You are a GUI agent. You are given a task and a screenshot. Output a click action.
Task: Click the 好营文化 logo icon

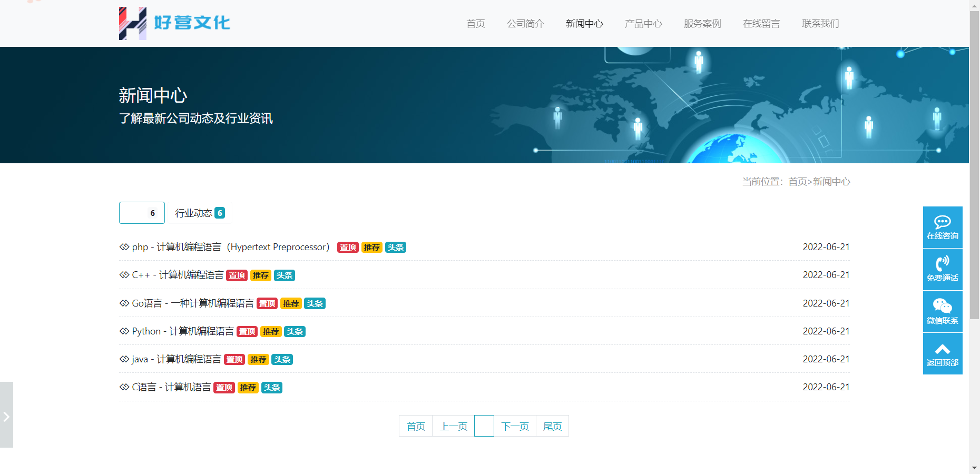[x=132, y=23]
